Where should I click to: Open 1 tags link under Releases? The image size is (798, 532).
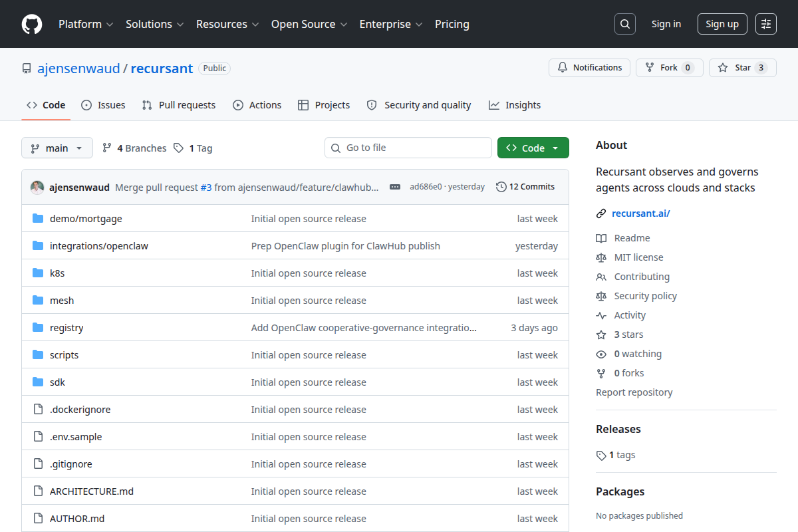pyautogui.click(x=616, y=455)
